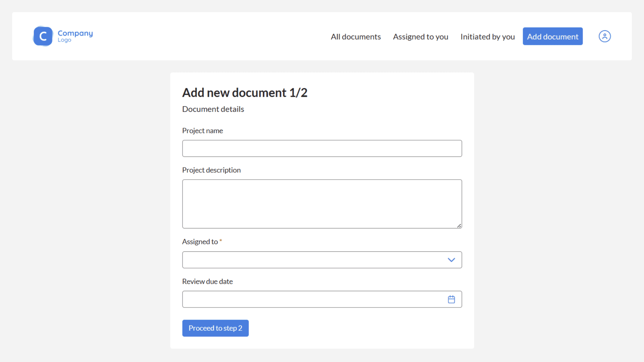Click inside the Project description textarea
The image size is (644, 362).
322,204
